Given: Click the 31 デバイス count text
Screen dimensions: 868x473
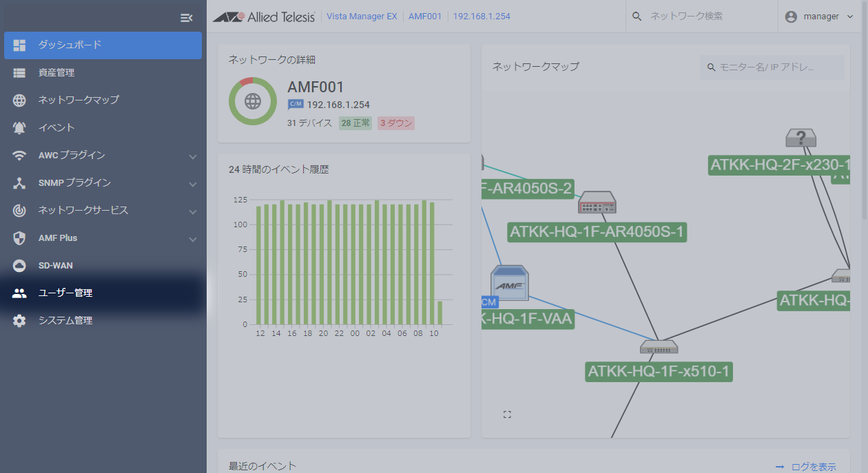Looking at the screenshot, I should [309, 123].
